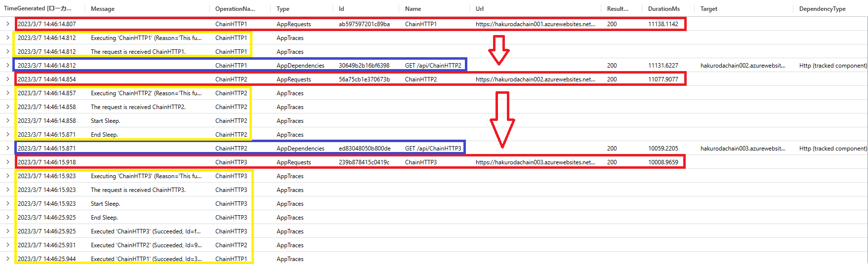Expand the GET /api/ChainHTTP3 dependency row
This screenshot has height=264, width=868.
coord(7,148)
